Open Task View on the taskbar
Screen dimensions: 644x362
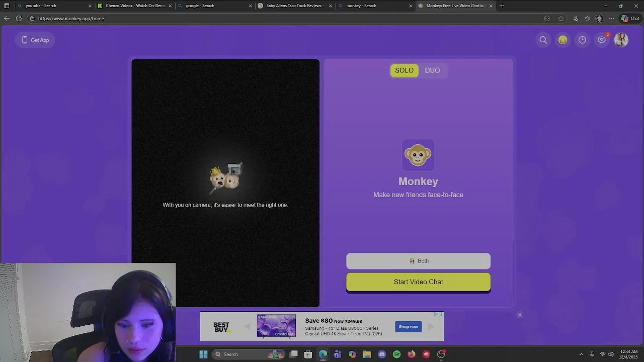[x=294, y=354]
